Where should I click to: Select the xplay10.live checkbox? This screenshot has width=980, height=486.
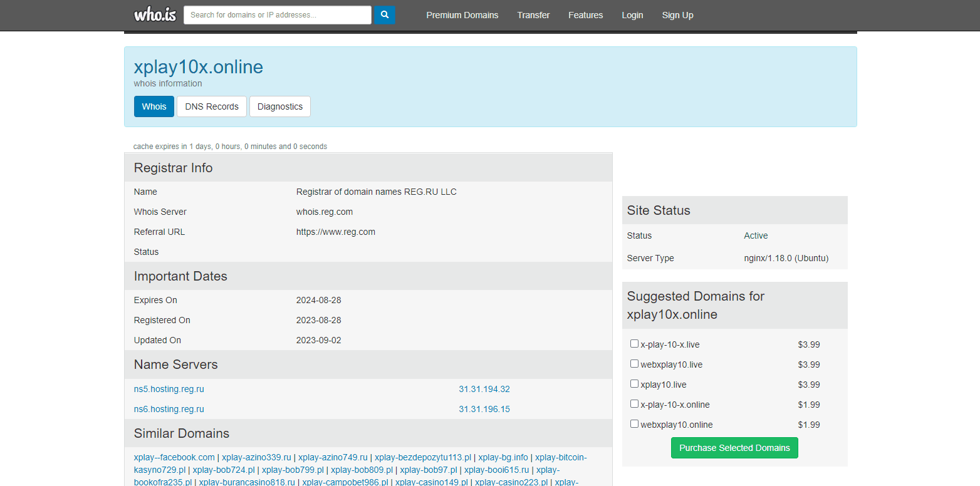634,384
